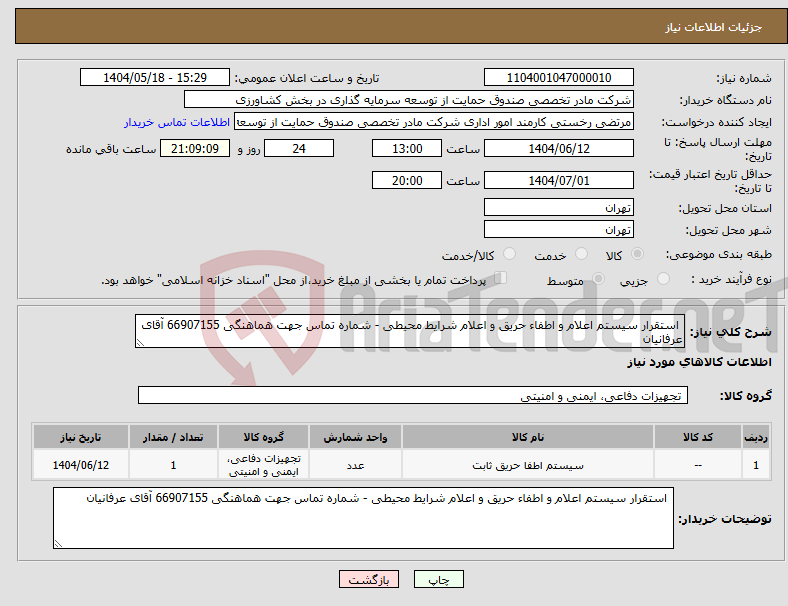Click the تعداد / مقدار column header
The width and height of the screenshot is (788, 606).
[173, 437]
